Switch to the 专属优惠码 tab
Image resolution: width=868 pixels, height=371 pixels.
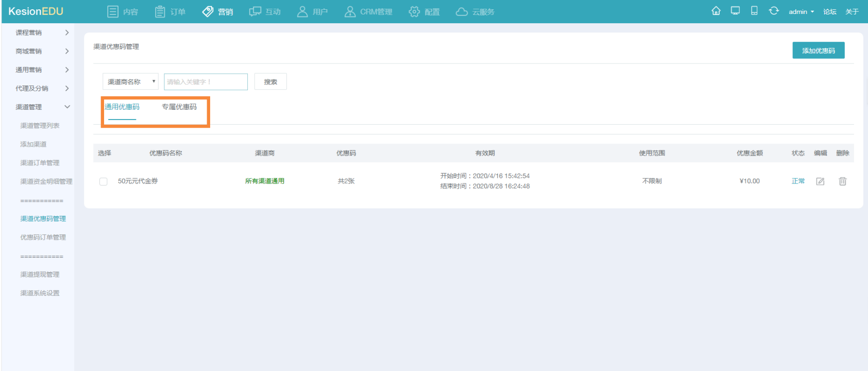[x=179, y=107]
